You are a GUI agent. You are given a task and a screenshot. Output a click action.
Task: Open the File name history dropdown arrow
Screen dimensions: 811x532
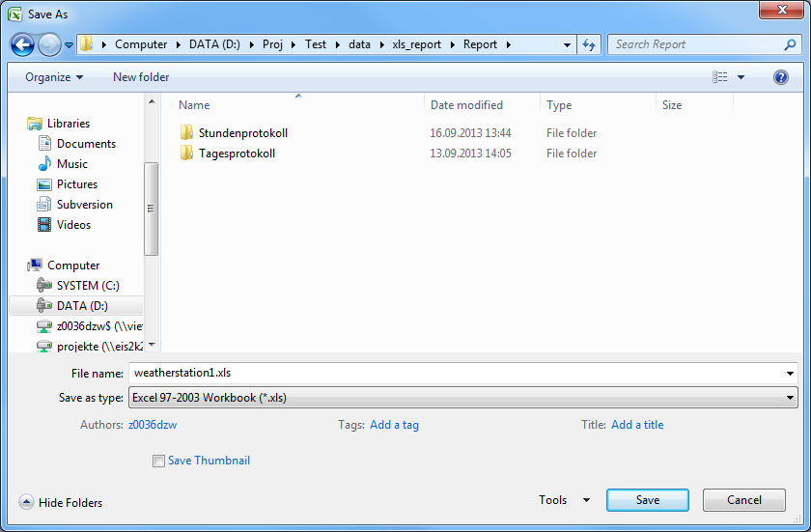[790, 373]
